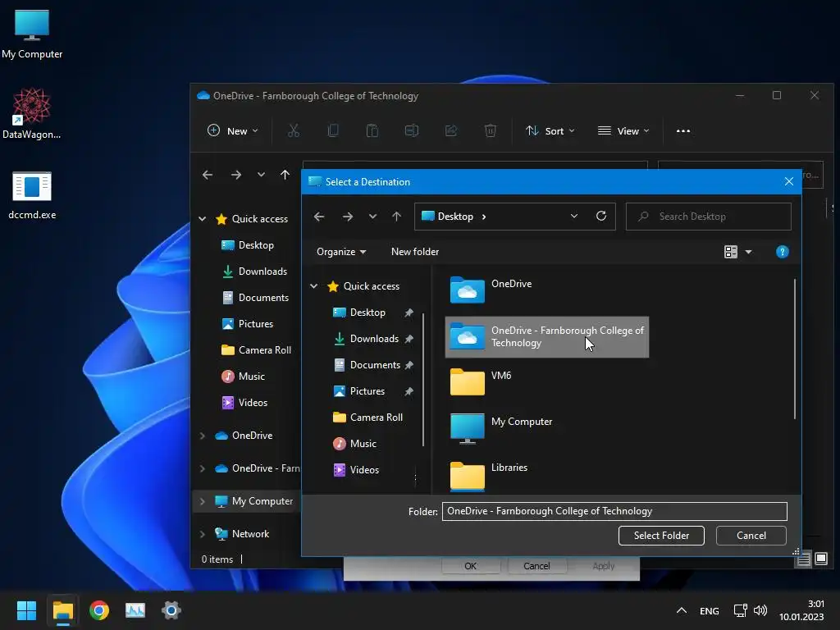Viewport: 840px width, 630px height.
Task: Open recent locations dropdown in Explorer window
Action: 261,175
